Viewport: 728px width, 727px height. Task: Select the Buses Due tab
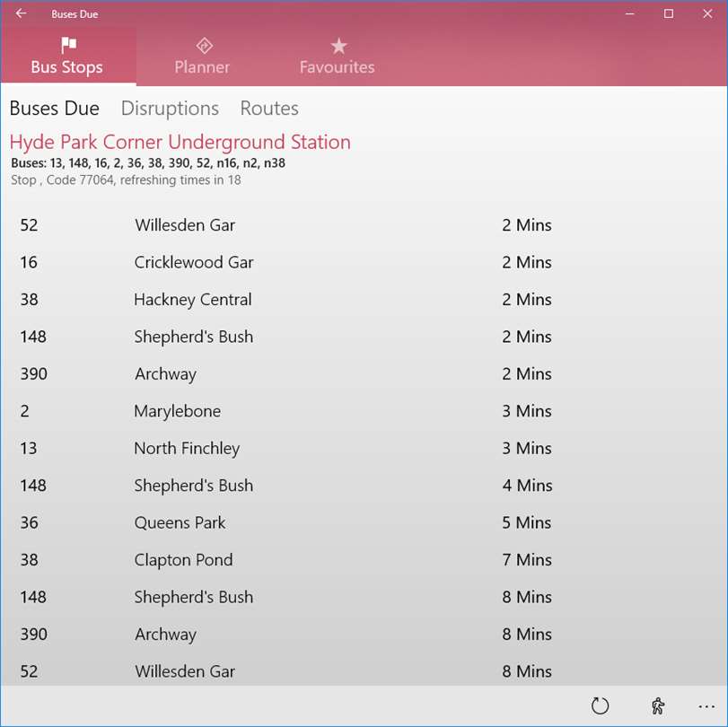click(55, 109)
